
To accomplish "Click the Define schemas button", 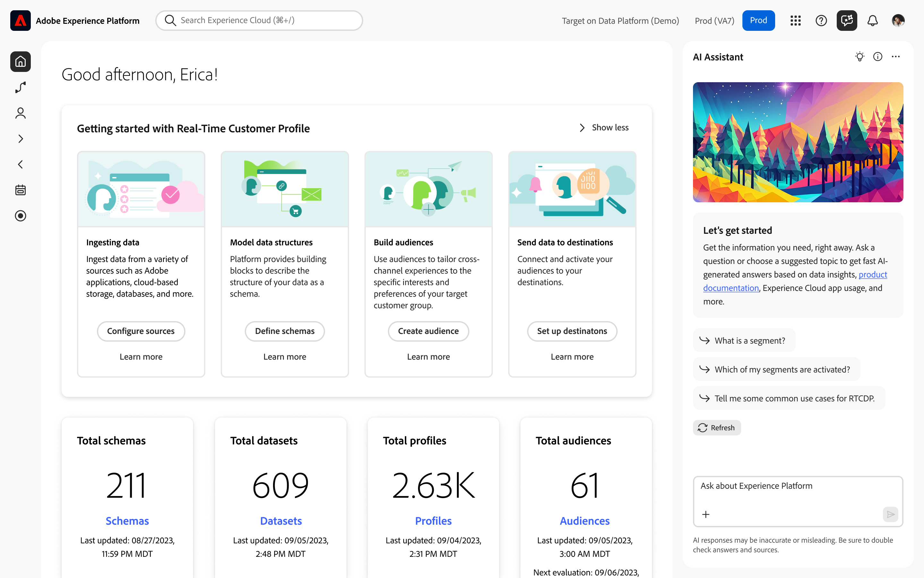I will (285, 331).
